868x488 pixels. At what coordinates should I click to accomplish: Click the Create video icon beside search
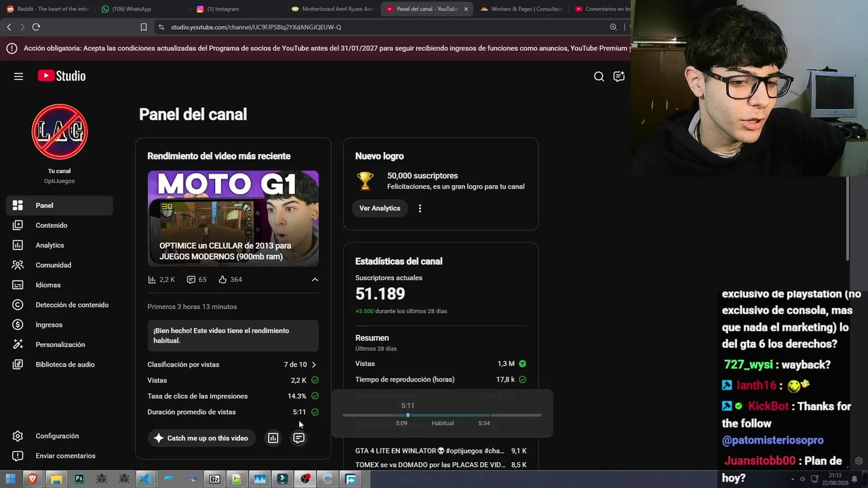pos(619,77)
